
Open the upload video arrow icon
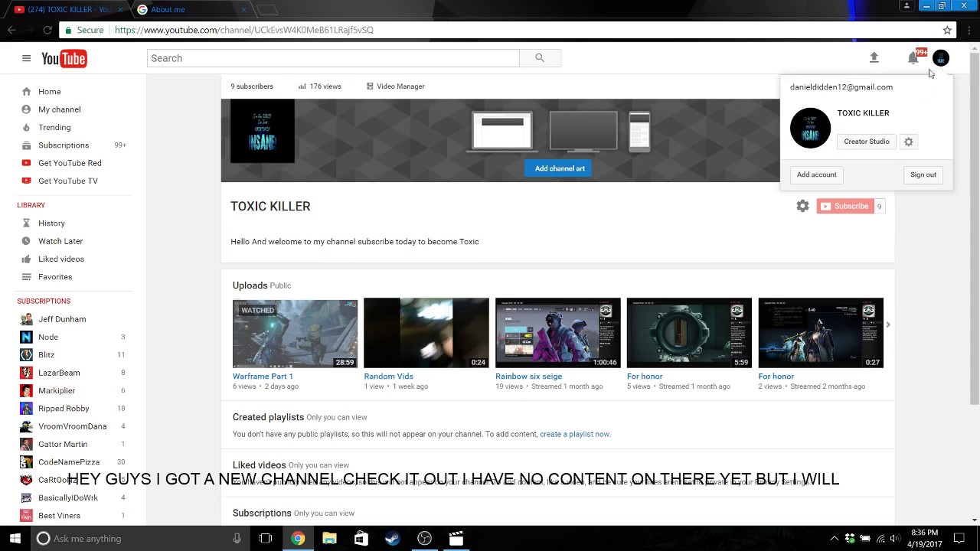click(874, 58)
